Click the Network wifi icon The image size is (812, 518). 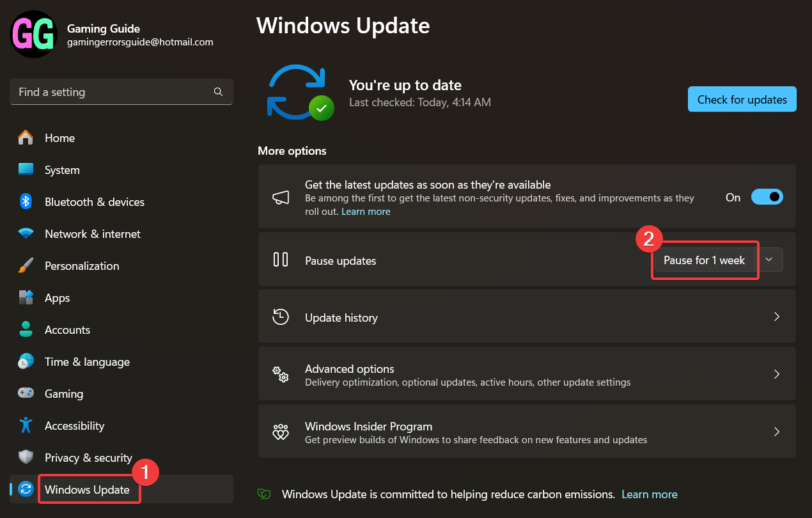[26, 233]
